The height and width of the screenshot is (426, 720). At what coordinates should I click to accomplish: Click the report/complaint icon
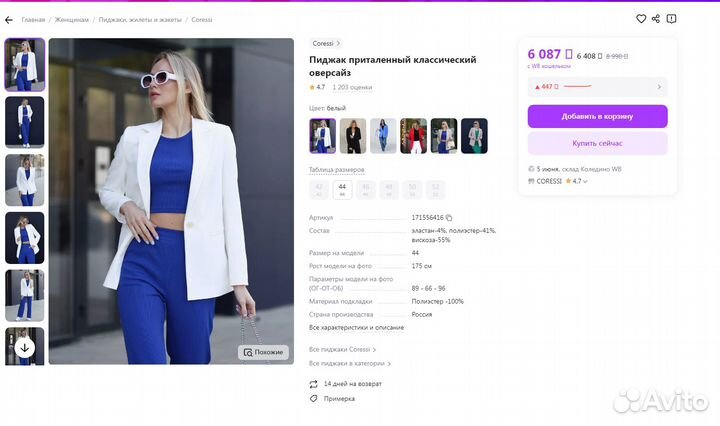click(x=671, y=19)
